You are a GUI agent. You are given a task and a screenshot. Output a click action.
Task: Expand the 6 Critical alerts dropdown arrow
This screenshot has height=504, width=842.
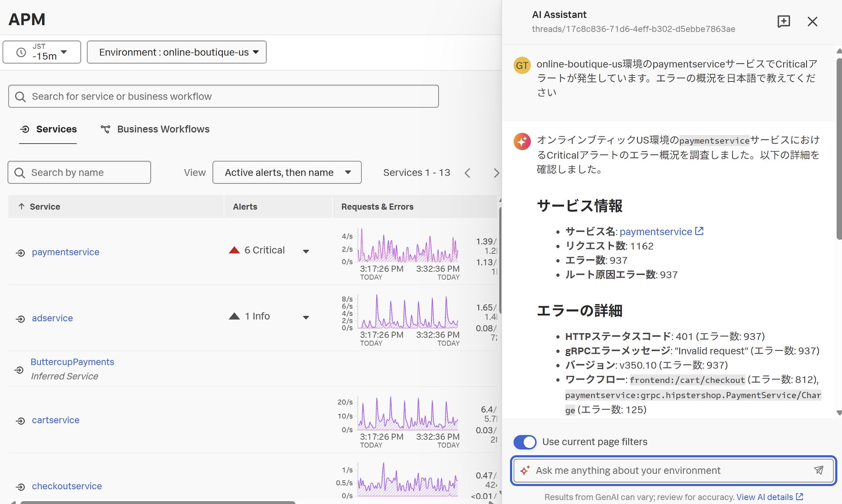[306, 251]
